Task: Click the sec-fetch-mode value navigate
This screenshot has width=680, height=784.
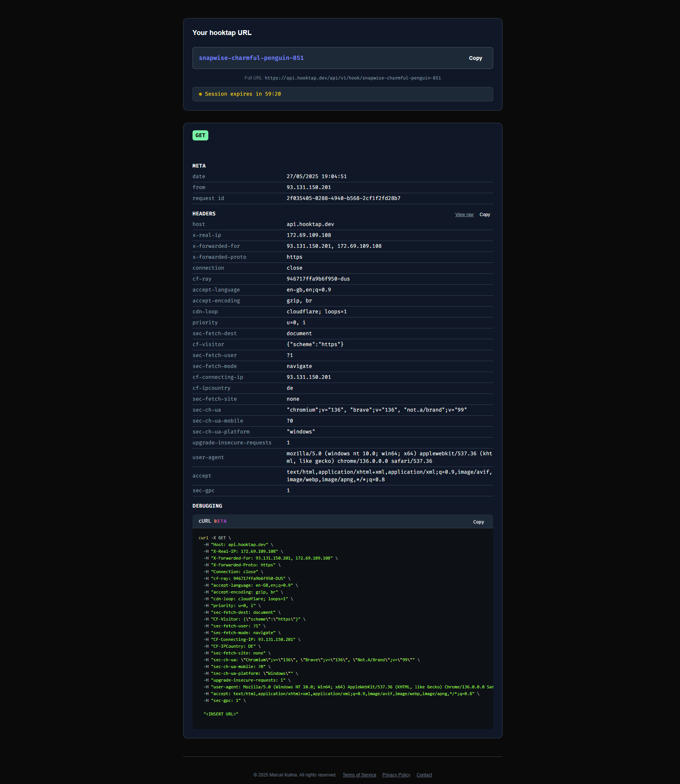Action: [x=299, y=366]
